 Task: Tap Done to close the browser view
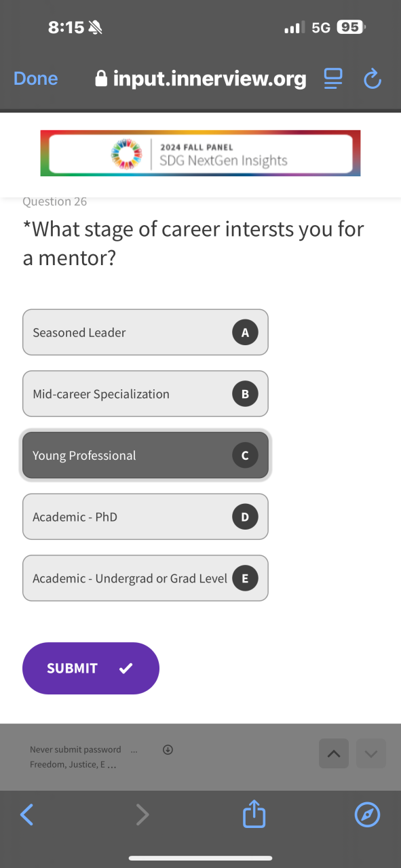click(35, 79)
